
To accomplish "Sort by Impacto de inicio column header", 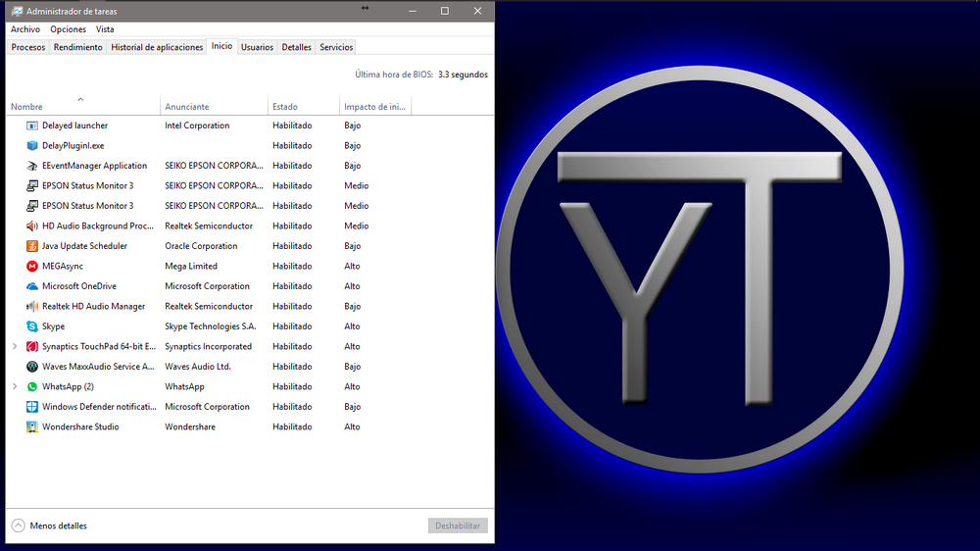I will point(374,107).
